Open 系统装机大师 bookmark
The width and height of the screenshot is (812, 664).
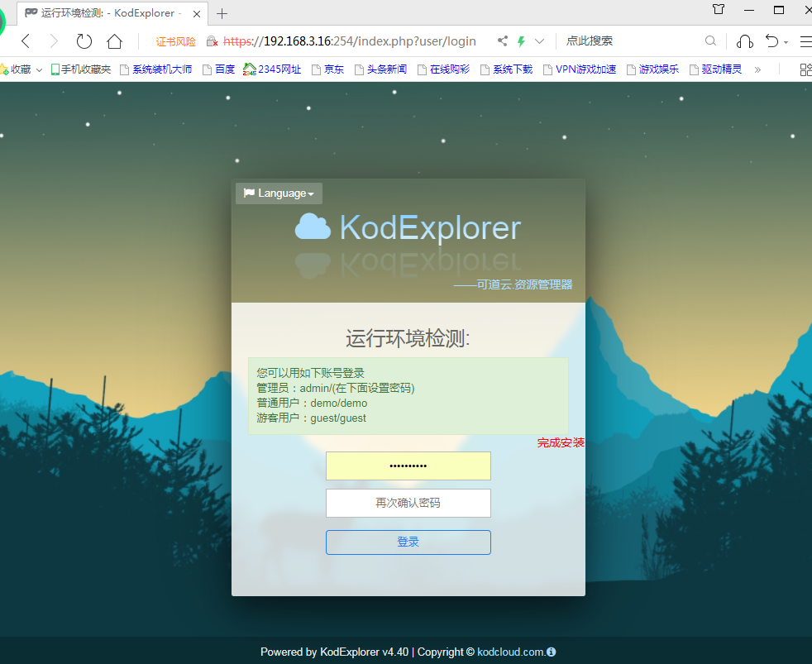tap(156, 69)
